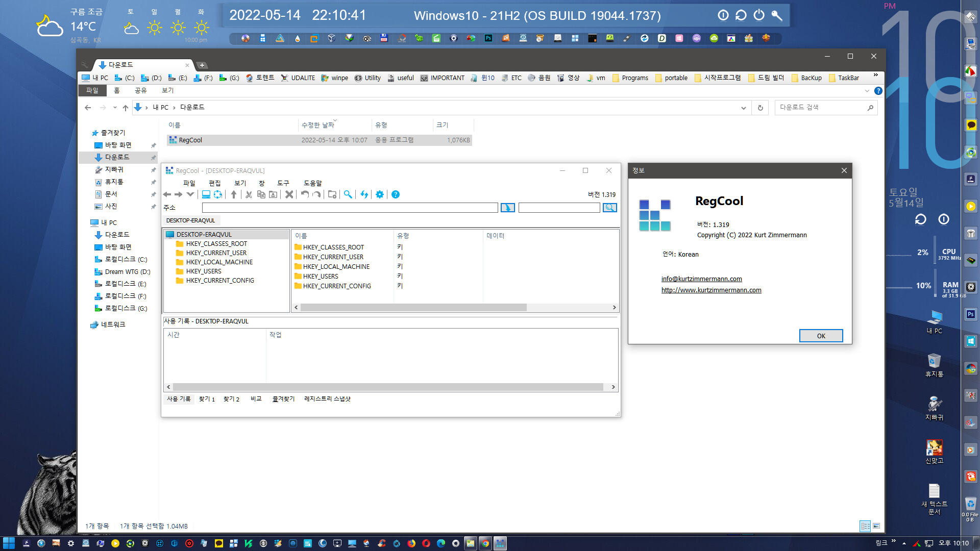The width and height of the screenshot is (980, 551).
Task: Open the 홈 ribbon tab in Explorer
Action: point(116,90)
